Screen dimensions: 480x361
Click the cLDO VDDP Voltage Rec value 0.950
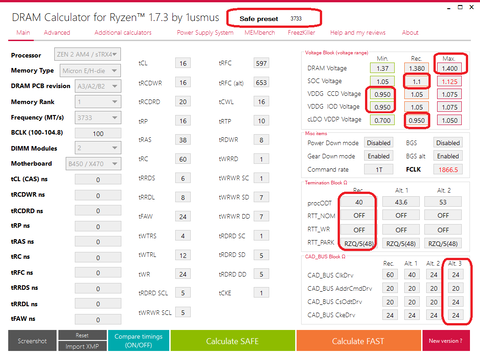pyautogui.click(x=417, y=120)
